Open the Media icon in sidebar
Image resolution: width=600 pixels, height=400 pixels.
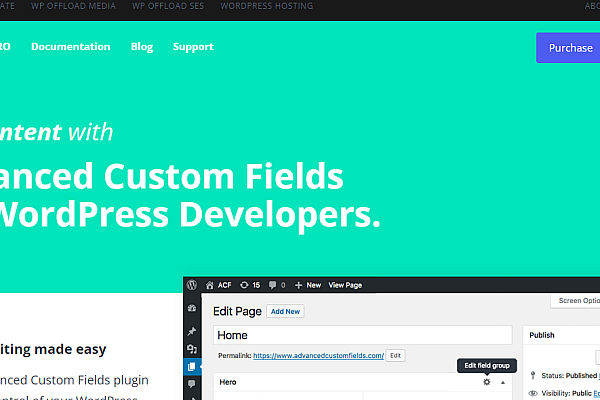[192, 349]
